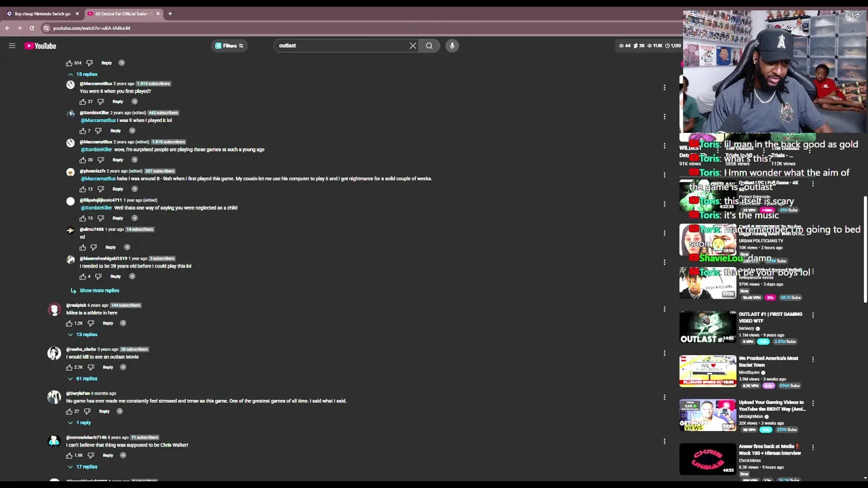Image resolution: width=868 pixels, height=488 pixels.
Task: Open options menu for 'Miles is a athlete' comment
Action: (665, 309)
